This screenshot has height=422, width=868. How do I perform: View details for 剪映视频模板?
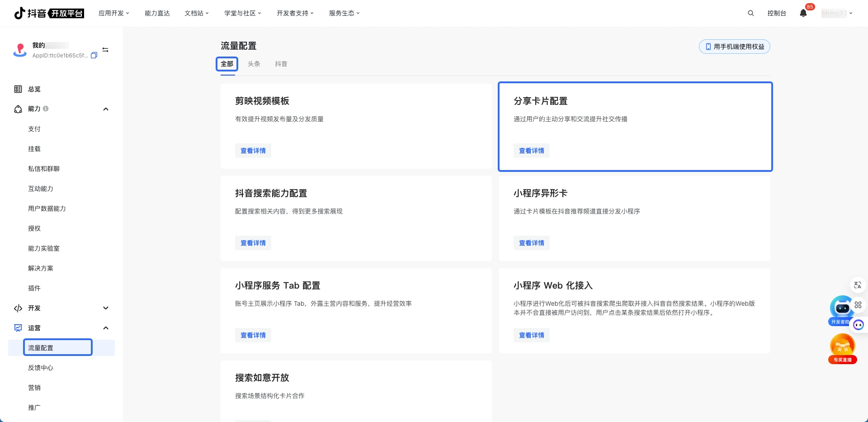tap(253, 151)
